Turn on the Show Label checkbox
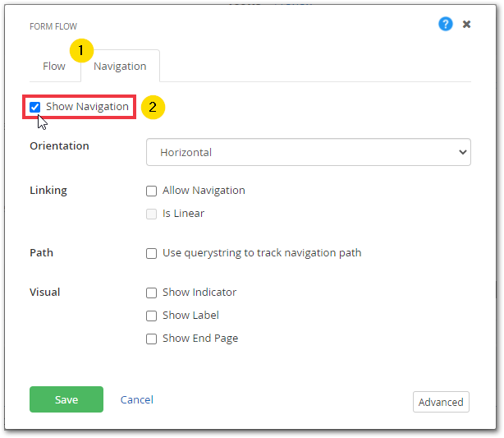The image size is (504, 438). click(x=151, y=316)
